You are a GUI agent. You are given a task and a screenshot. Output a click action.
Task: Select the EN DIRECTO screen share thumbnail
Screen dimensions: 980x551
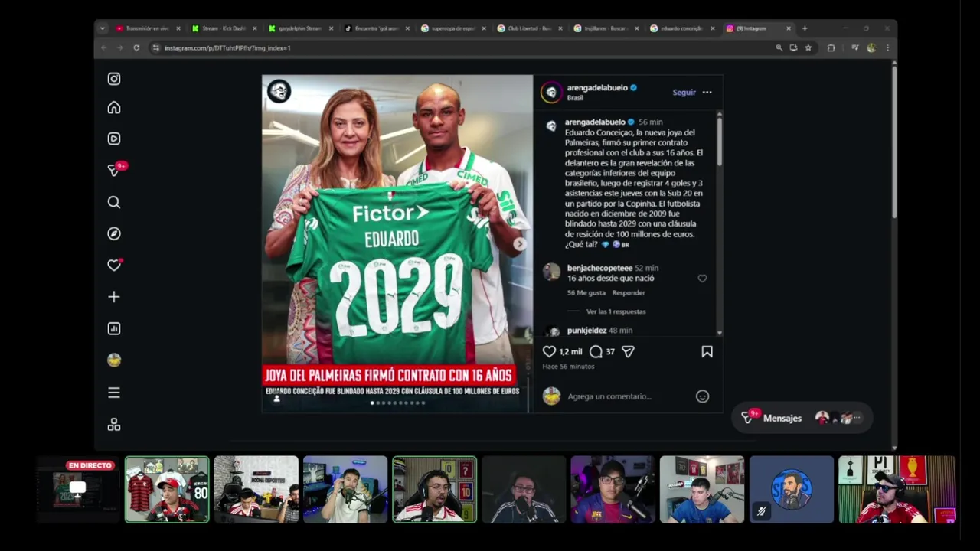click(x=77, y=489)
